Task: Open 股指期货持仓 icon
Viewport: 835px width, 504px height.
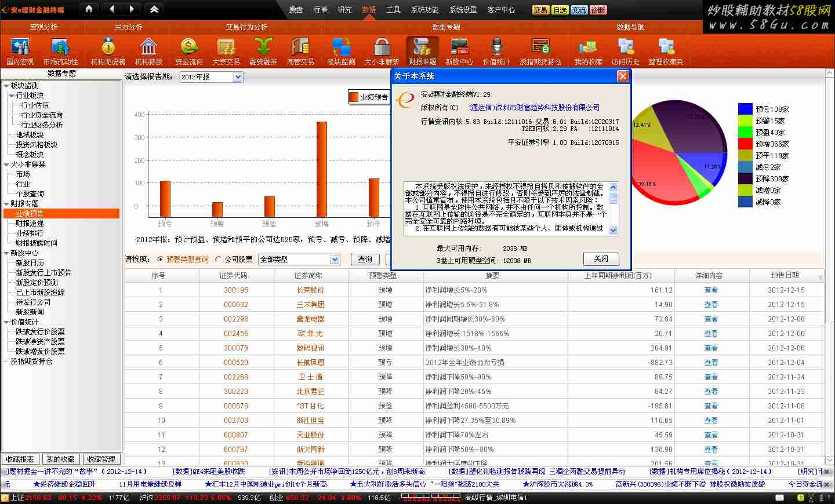Action: [x=540, y=50]
